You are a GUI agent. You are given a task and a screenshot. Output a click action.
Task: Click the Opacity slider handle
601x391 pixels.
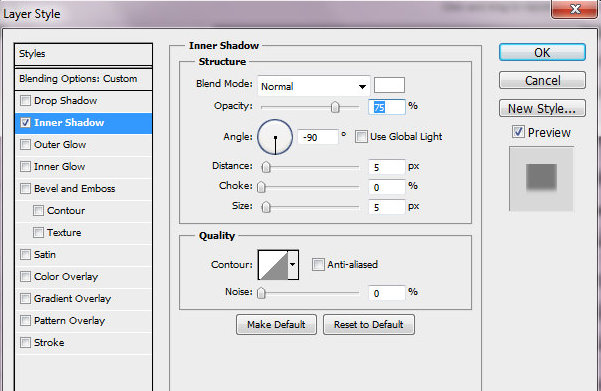[x=335, y=107]
